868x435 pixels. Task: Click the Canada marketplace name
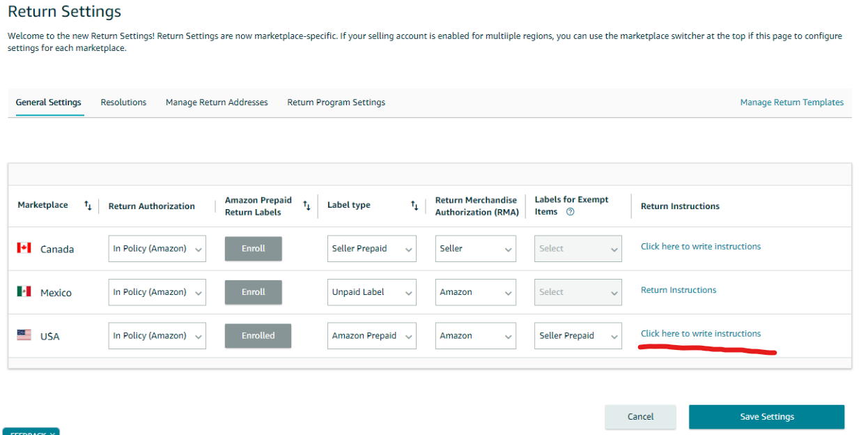[x=57, y=250]
